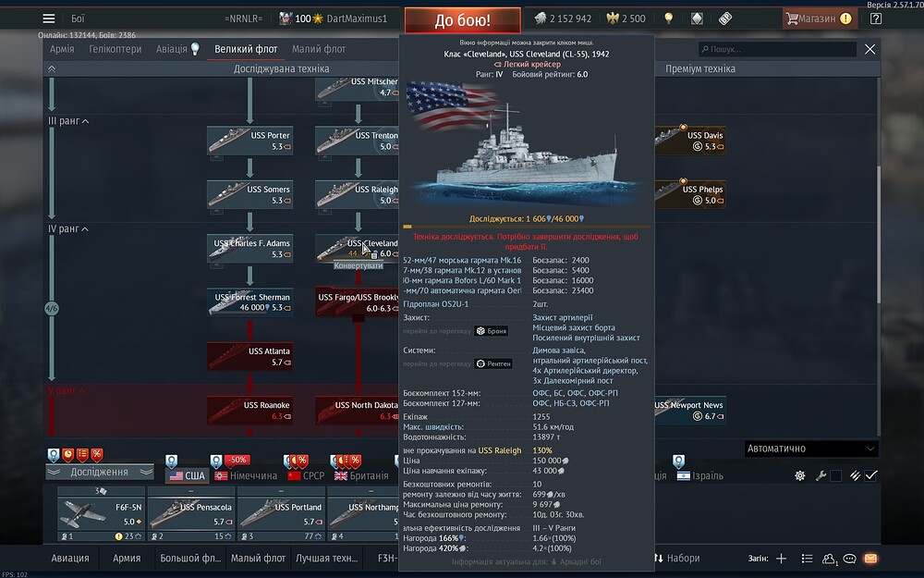
Task: Select the premium USS Davis card
Action: pos(690,141)
